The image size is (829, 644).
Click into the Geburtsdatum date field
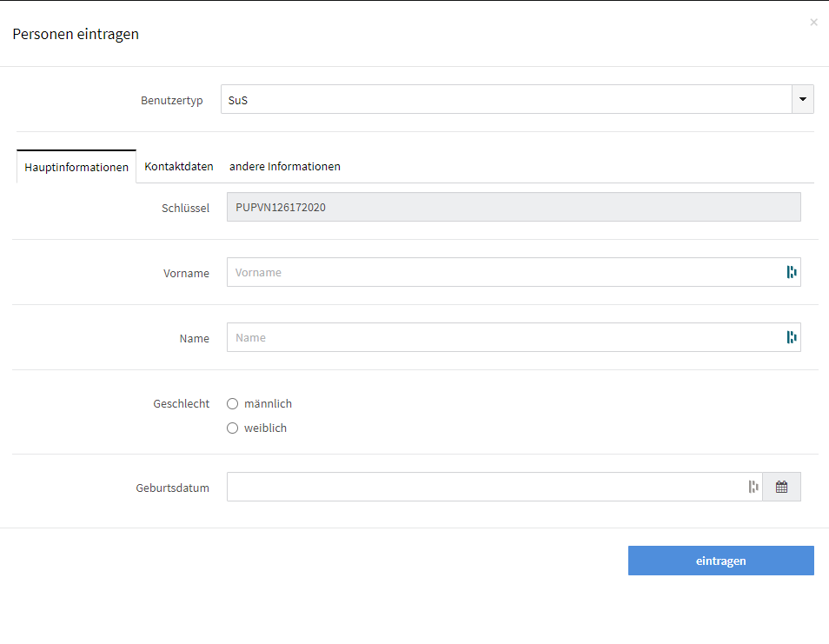tap(494, 487)
